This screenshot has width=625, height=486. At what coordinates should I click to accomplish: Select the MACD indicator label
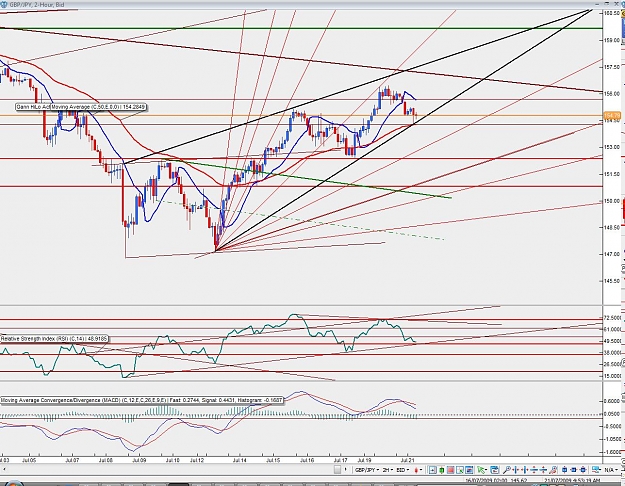coord(142,399)
